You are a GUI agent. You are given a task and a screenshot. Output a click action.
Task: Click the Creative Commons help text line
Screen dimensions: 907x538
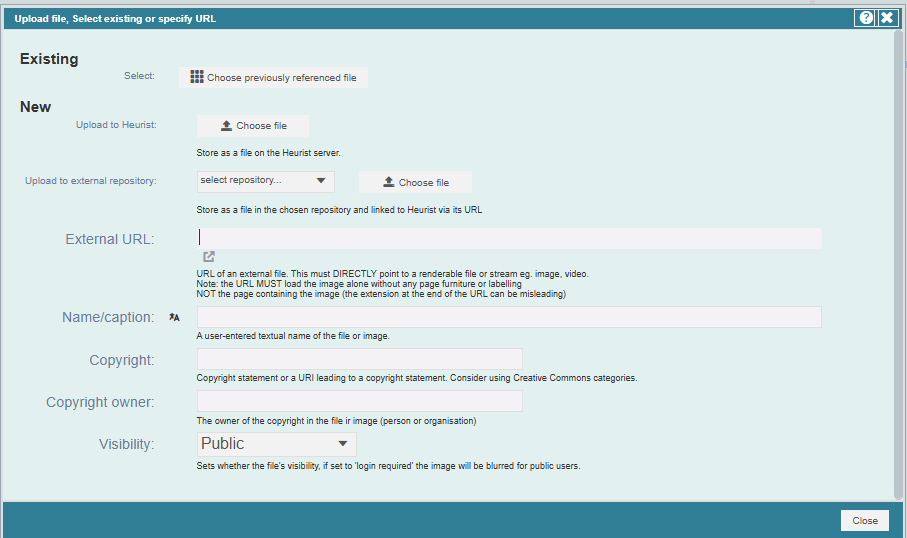416,378
